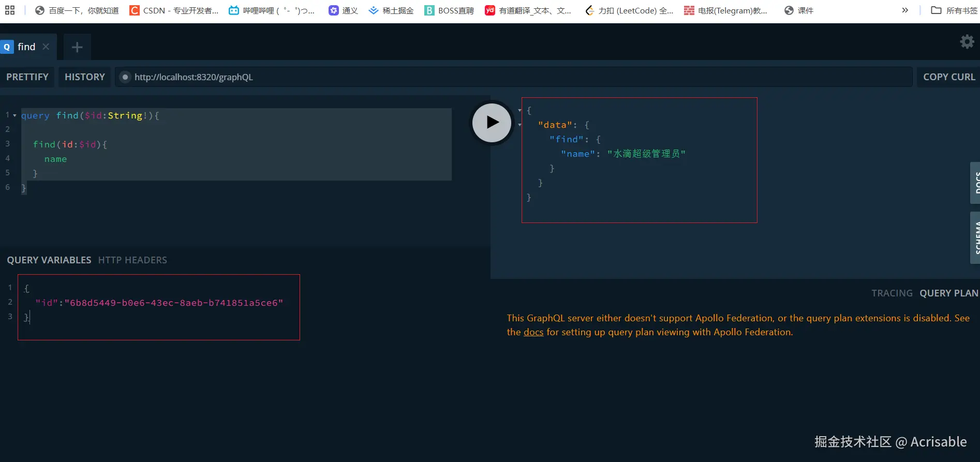980x462 pixels.
Task: Collapse the "data" response node arrow
Action: [x=519, y=125]
